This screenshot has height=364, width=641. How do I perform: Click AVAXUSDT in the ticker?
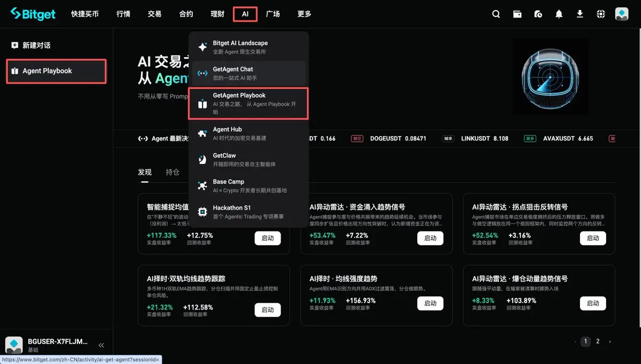(x=559, y=139)
